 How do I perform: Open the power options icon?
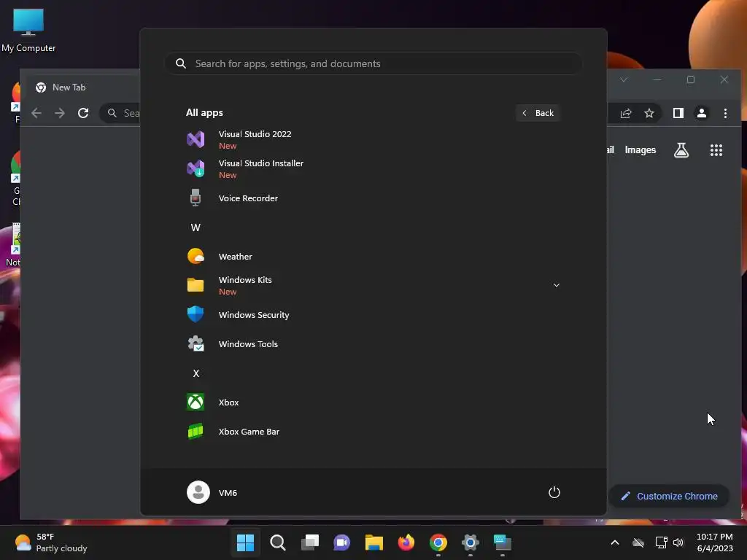[554, 492]
